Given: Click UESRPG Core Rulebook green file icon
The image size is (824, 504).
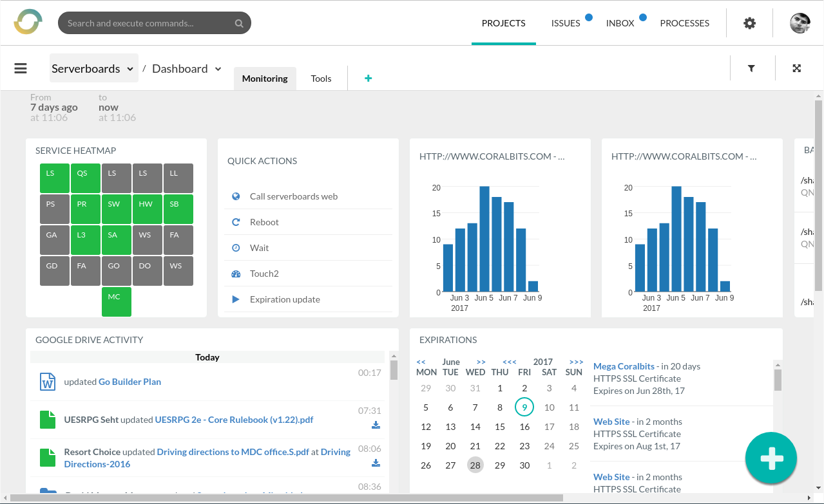Looking at the screenshot, I should 48,420.
